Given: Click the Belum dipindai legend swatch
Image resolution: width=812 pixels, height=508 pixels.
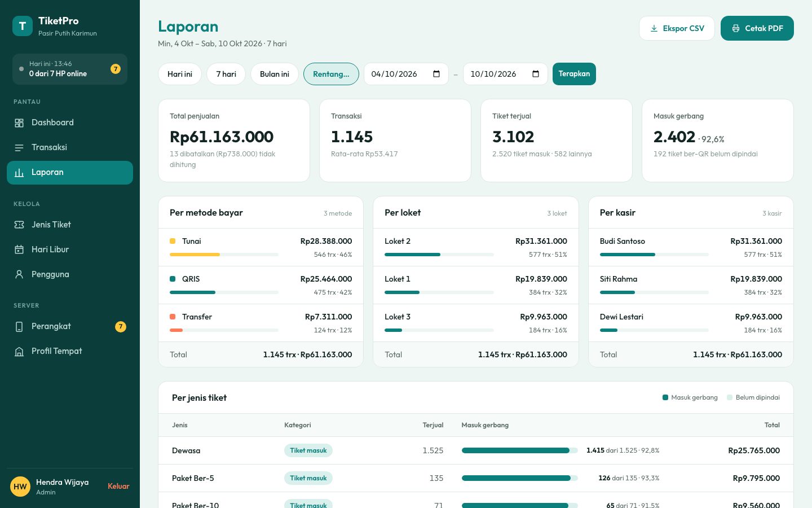Looking at the screenshot, I should pos(730,397).
